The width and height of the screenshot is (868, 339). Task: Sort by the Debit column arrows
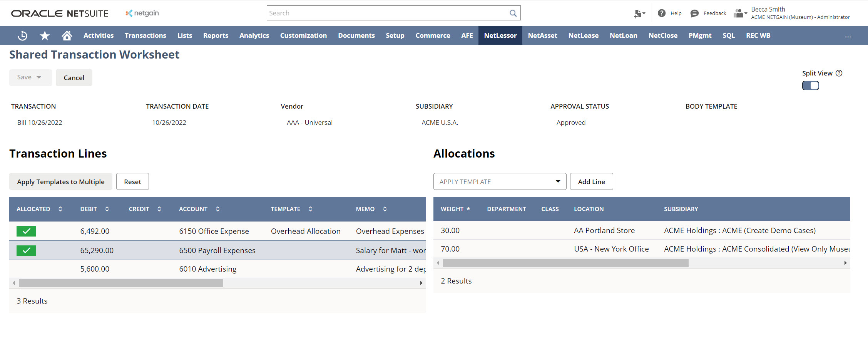(x=107, y=209)
